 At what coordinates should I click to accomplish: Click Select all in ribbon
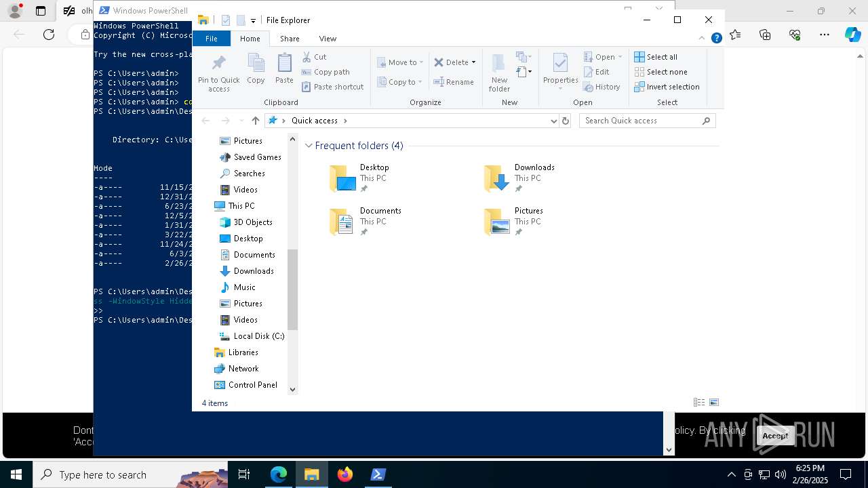click(x=656, y=57)
